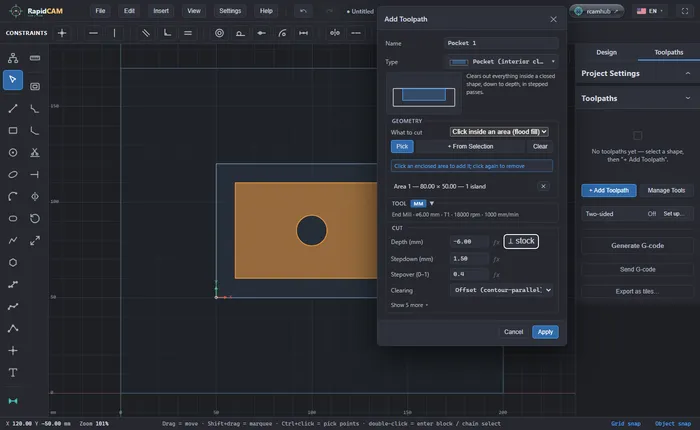
Task: Open the rcamhub account menu
Action: (x=597, y=11)
